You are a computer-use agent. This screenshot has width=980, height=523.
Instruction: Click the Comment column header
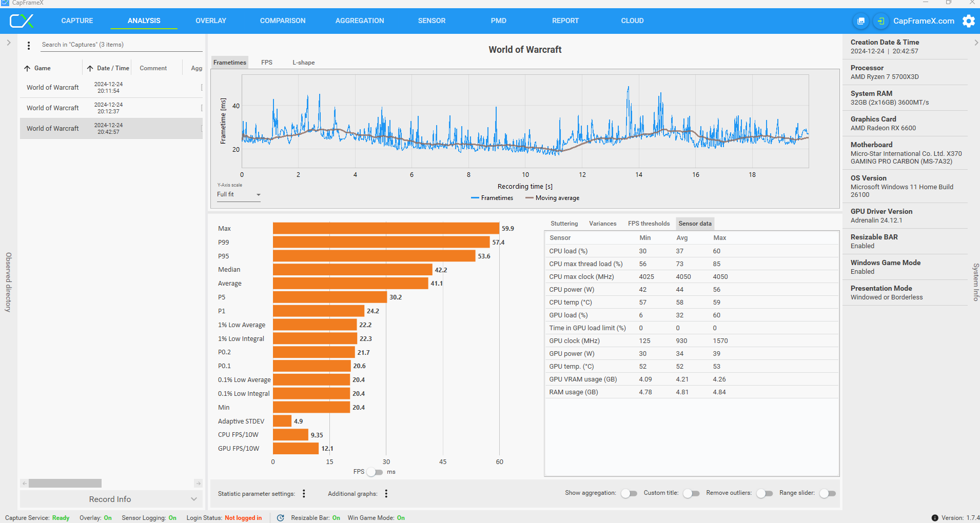(x=153, y=68)
